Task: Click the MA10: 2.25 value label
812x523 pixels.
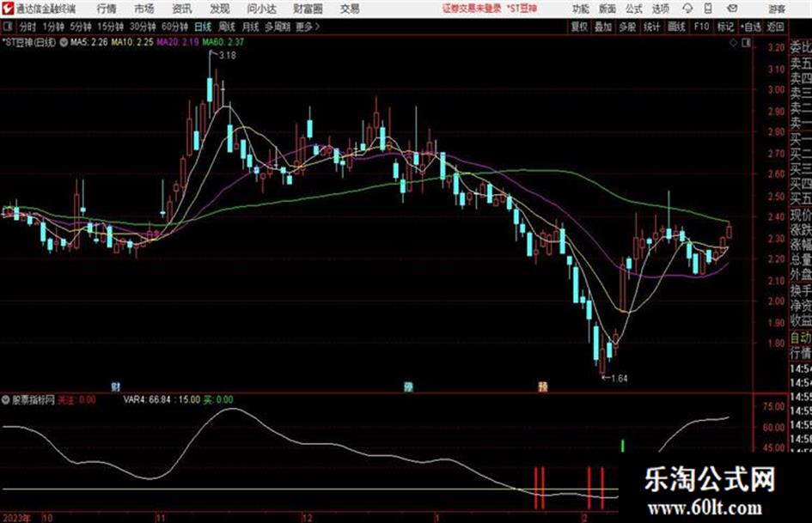Action: (132, 42)
